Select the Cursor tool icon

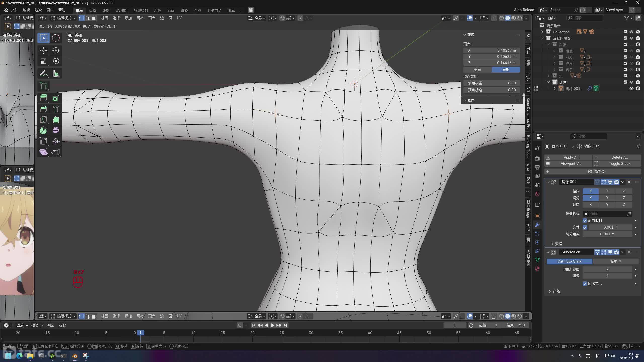(x=56, y=38)
